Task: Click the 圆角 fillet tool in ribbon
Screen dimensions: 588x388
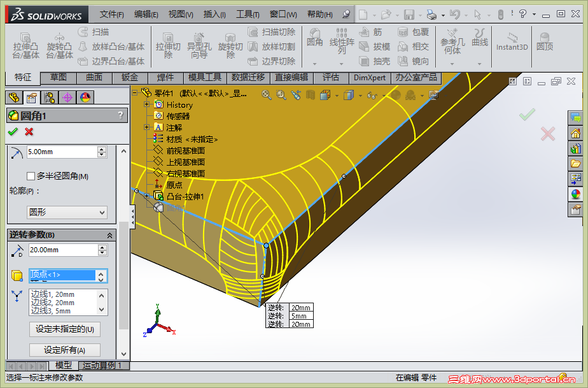Action: 314,38
